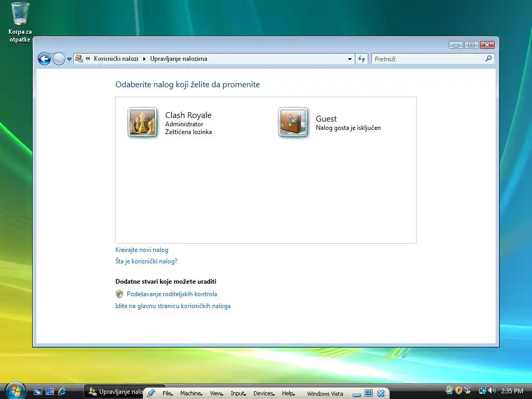The image size is (532, 399).
Task: Launch Internet Explorer from quick launch
Action: [62, 392]
